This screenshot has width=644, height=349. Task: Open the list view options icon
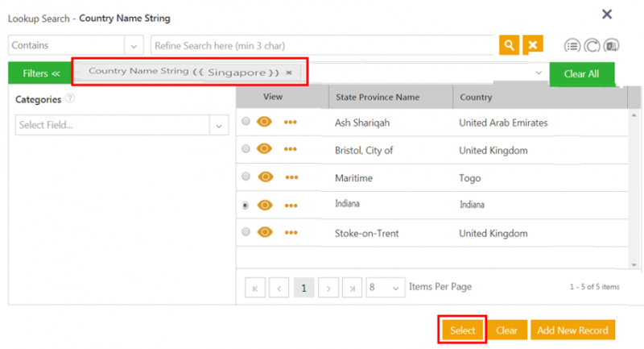pos(572,45)
